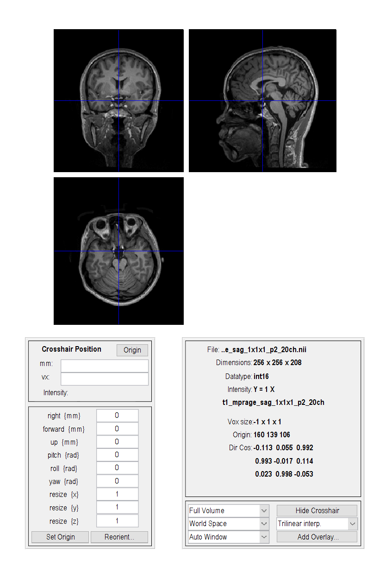The image size is (392, 565).
Task: Click the vx crosshair position field
Action: [x=104, y=379]
